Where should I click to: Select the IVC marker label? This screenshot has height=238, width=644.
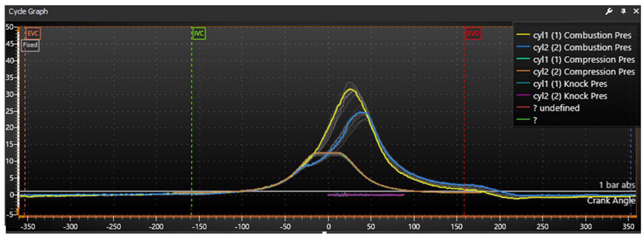pos(199,34)
